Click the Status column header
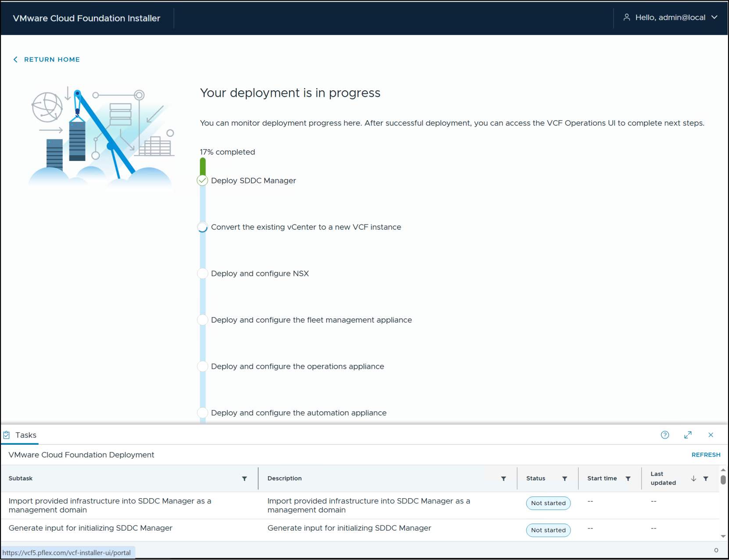The width and height of the screenshot is (729, 560). [536, 478]
